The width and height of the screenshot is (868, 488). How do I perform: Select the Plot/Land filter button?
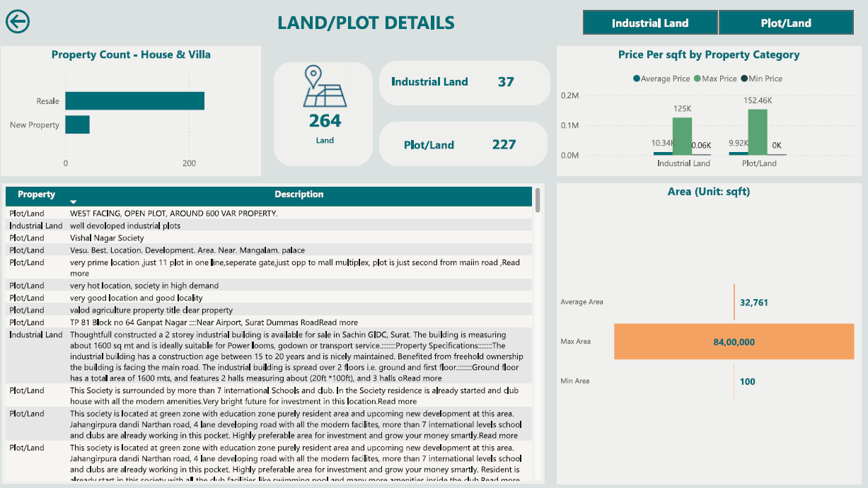point(785,22)
